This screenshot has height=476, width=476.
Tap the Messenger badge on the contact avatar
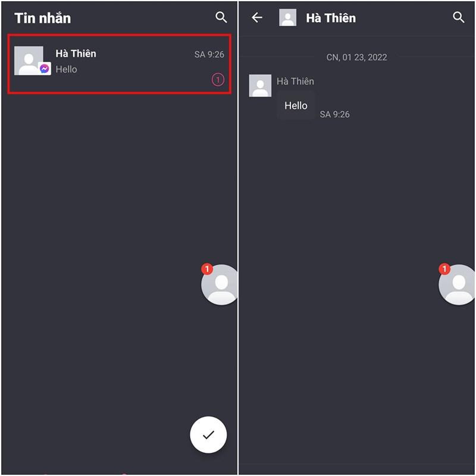click(x=45, y=68)
